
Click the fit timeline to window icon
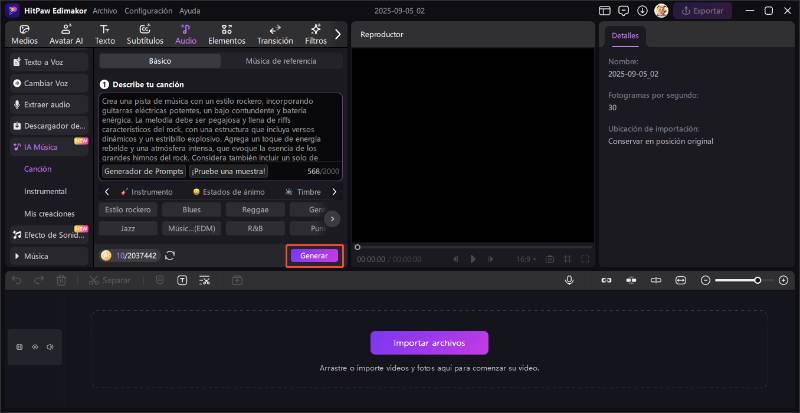[x=681, y=280]
